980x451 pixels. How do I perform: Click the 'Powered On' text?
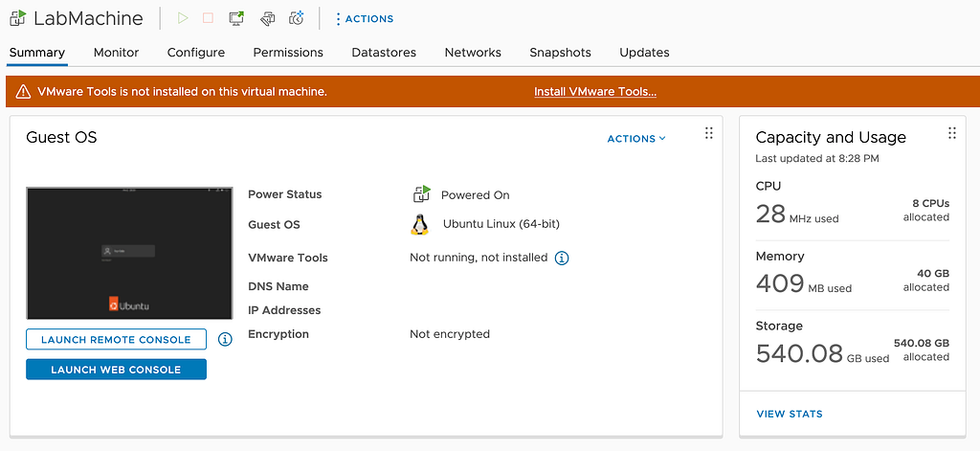(475, 195)
